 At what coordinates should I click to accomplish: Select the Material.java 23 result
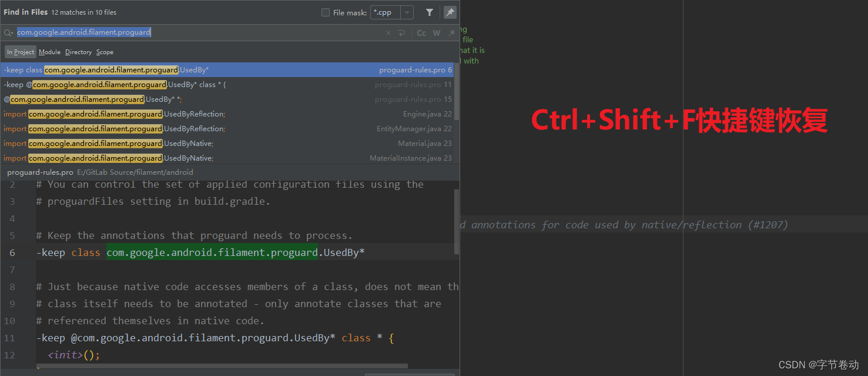227,144
